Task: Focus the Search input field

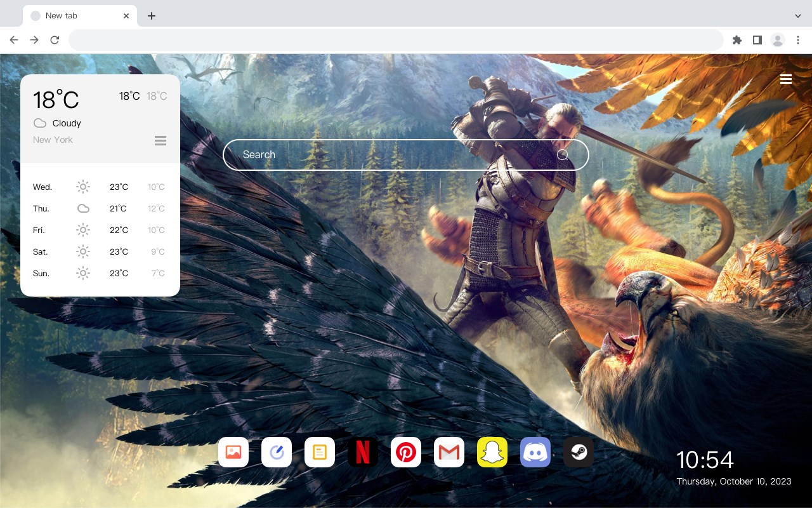Action: (406, 155)
